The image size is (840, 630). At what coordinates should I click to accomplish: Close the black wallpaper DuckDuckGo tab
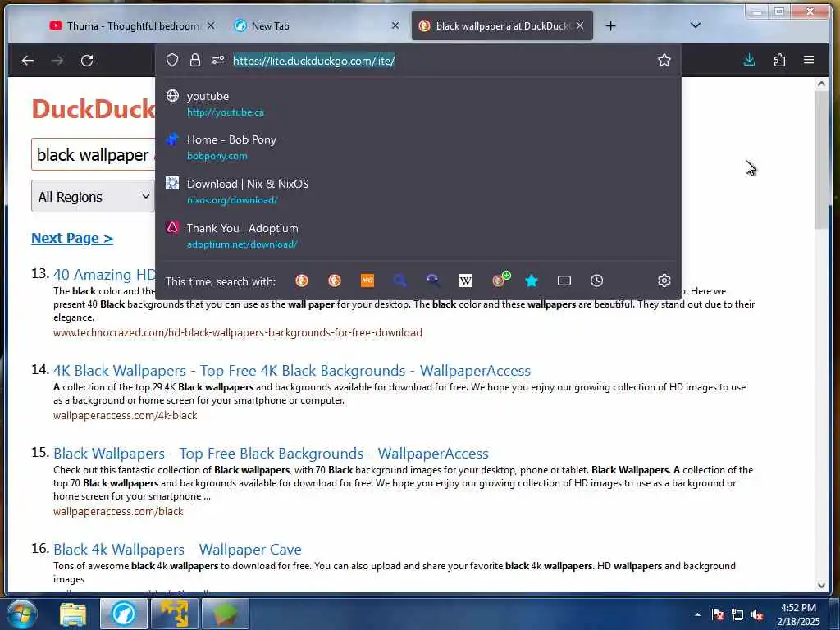[x=580, y=25]
